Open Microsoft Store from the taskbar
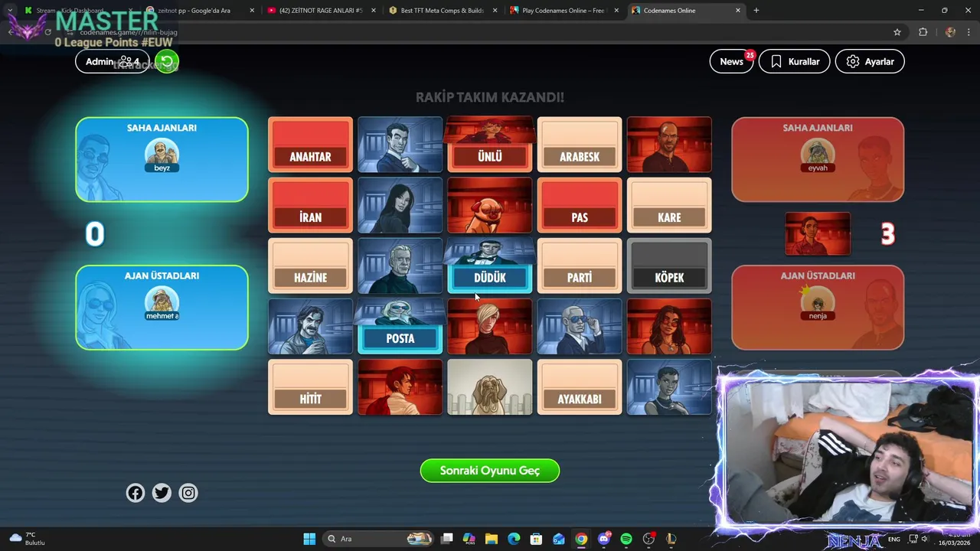980x551 pixels. [x=536, y=539]
